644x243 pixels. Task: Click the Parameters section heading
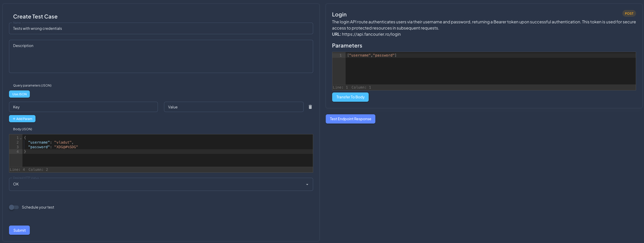(x=347, y=46)
